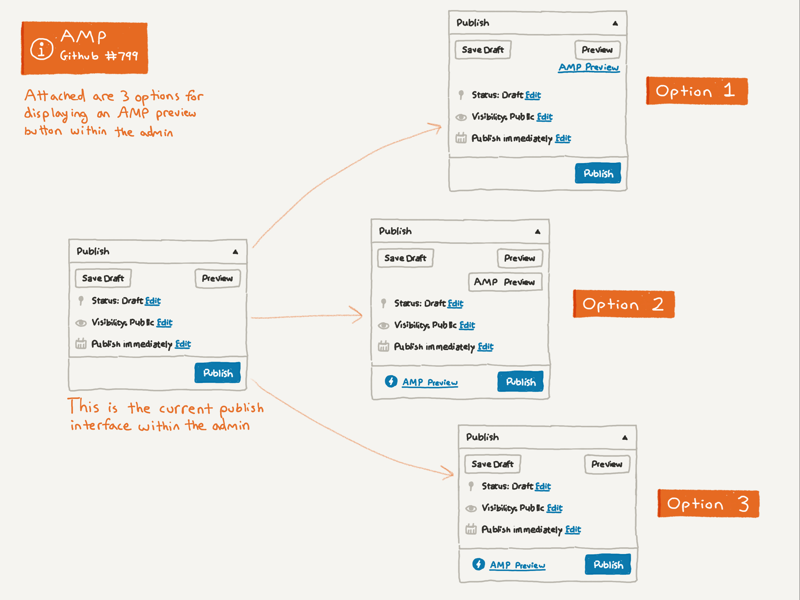Click Preview button in Option 1 panel
This screenshot has width=800, height=600.
(x=597, y=49)
